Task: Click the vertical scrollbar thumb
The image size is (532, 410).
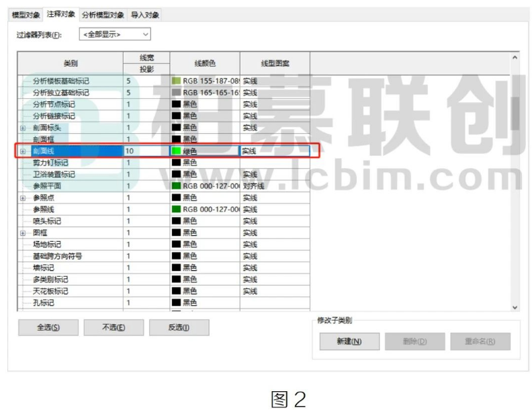Action: tap(515, 114)
